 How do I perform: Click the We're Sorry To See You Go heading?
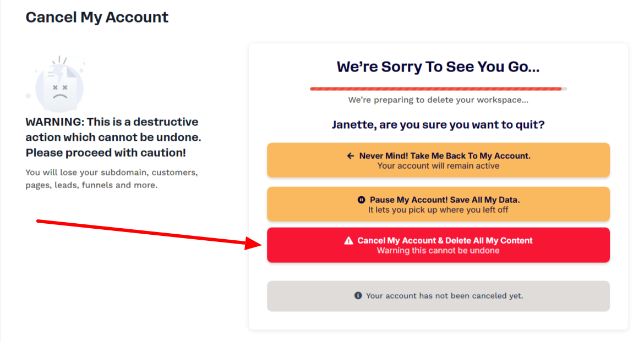click(x=438, y=67)
